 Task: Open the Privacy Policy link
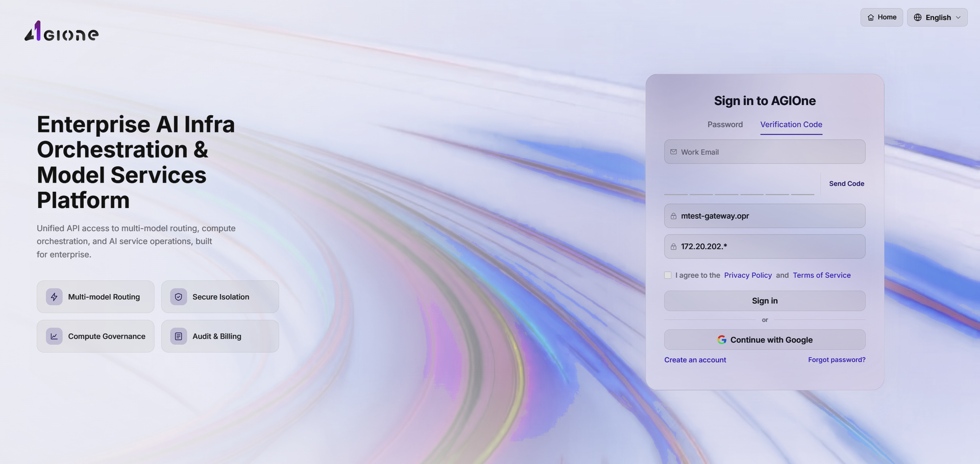(748, 275)
